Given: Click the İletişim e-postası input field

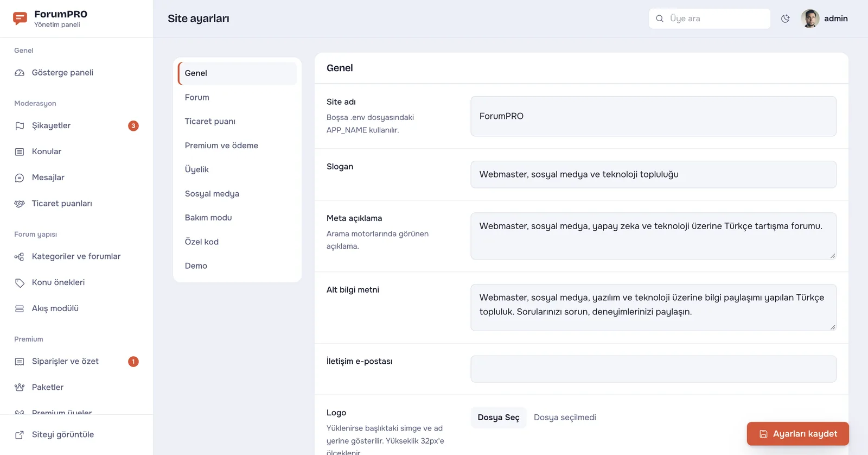Looking at the screenshot, I should point(653,369).
